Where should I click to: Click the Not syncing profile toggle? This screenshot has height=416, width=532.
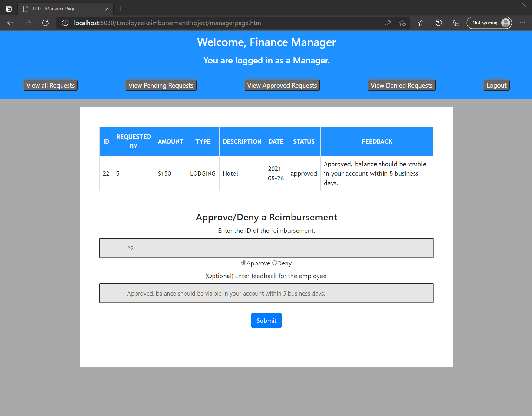[489, 23]
